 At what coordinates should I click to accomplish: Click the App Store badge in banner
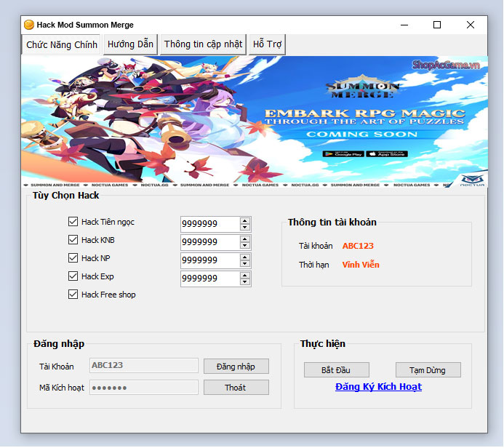tap(387, 154)
